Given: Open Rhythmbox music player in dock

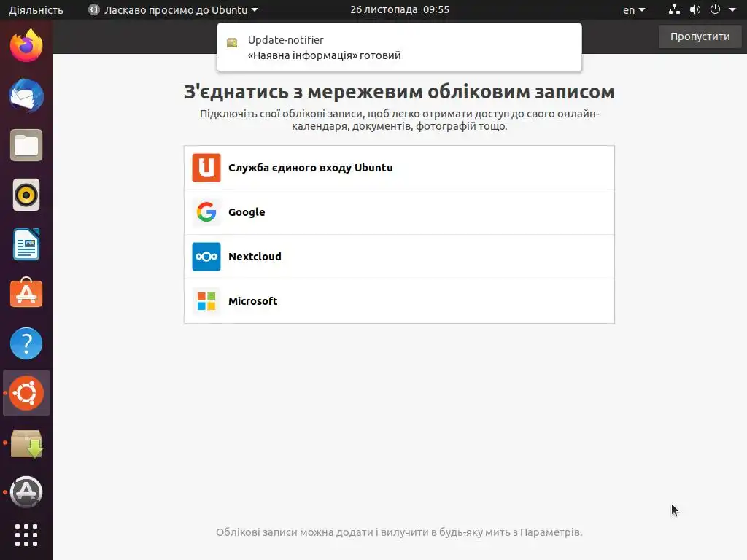Looking at the screenshot, I should 26,195.
